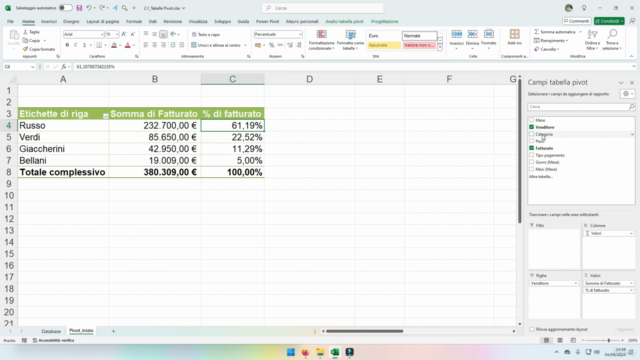Click the Elimina cells icon

(x=473, y=34)
